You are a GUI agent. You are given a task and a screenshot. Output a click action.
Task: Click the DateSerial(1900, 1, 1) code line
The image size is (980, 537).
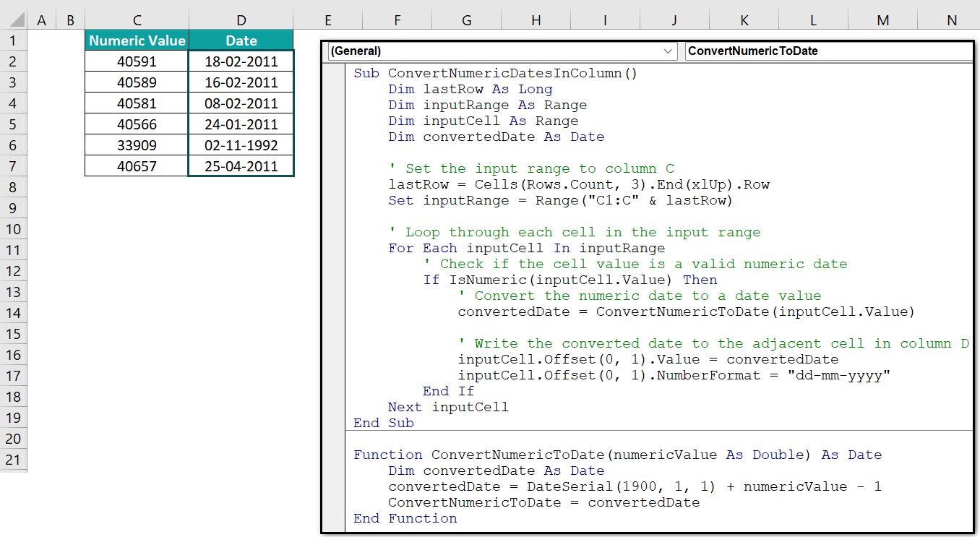pos(635,486)
